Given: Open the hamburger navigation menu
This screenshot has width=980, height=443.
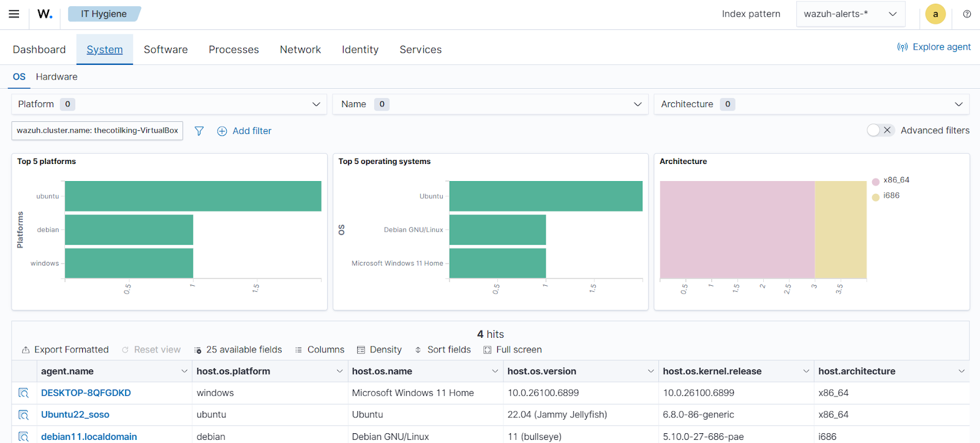Looking at the screenshot, I should [13, 14].
